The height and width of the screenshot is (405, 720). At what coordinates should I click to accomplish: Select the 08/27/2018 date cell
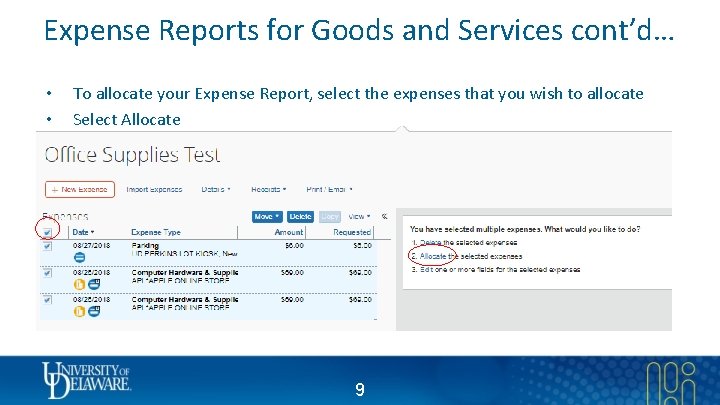[91, 245]
